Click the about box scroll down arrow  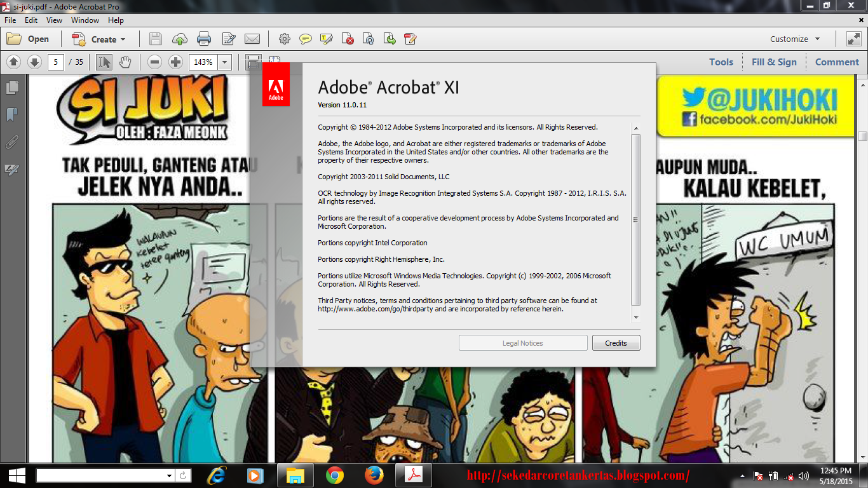tap(635, 316)
